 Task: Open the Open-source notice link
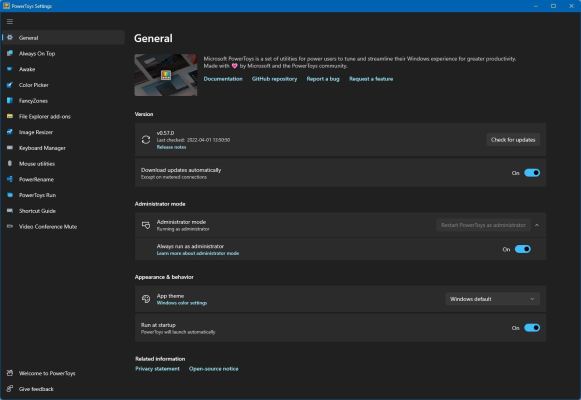click(213, 369)
